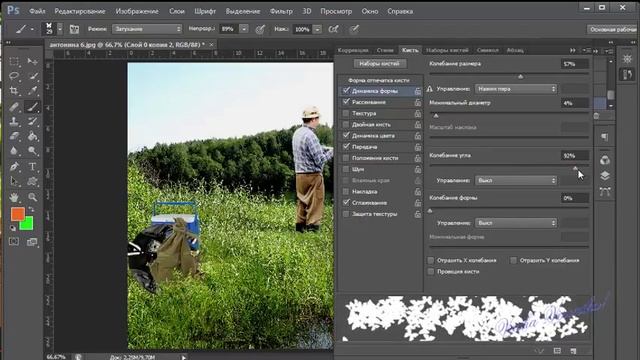The image size is (640, 360).
Task: Select the Blur tool
Action: coord(14,151)
